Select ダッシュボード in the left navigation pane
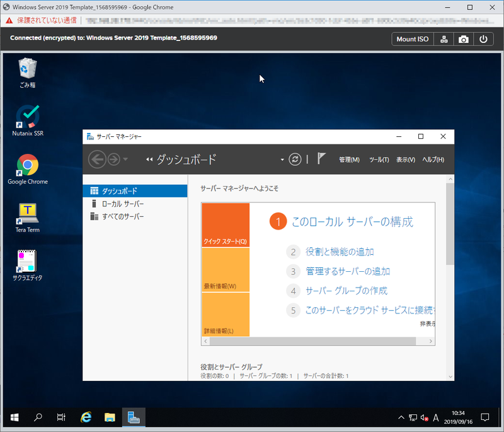 (135, 191)
